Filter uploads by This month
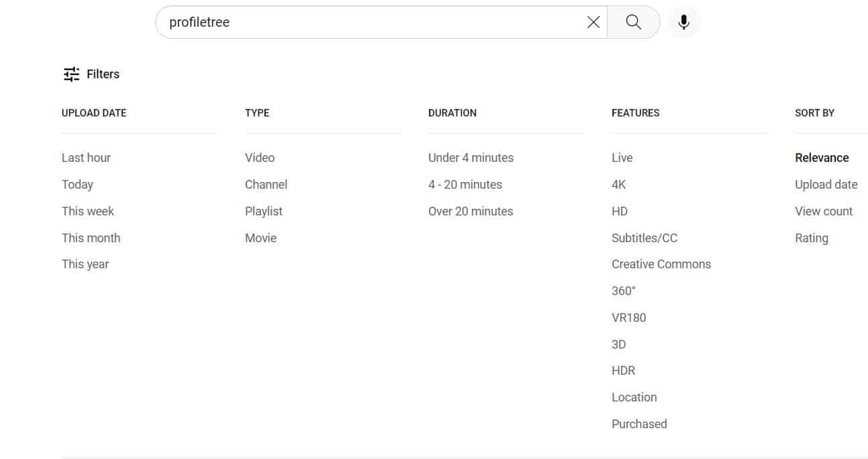 (91, 238)
